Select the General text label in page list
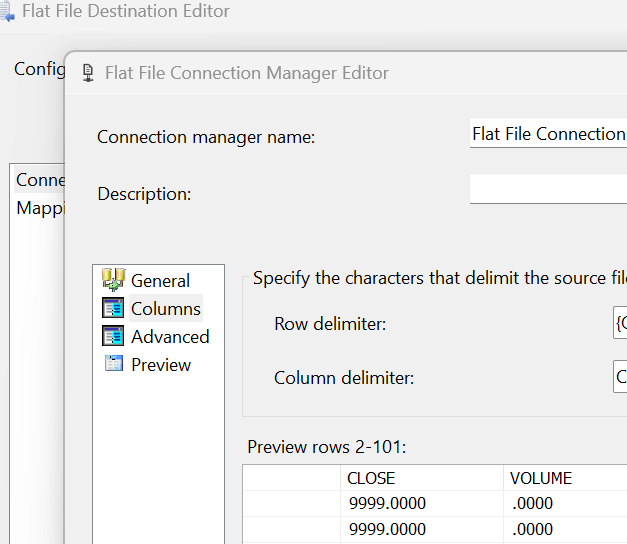Viewport: 627px width, 544px height. (160, 281)
